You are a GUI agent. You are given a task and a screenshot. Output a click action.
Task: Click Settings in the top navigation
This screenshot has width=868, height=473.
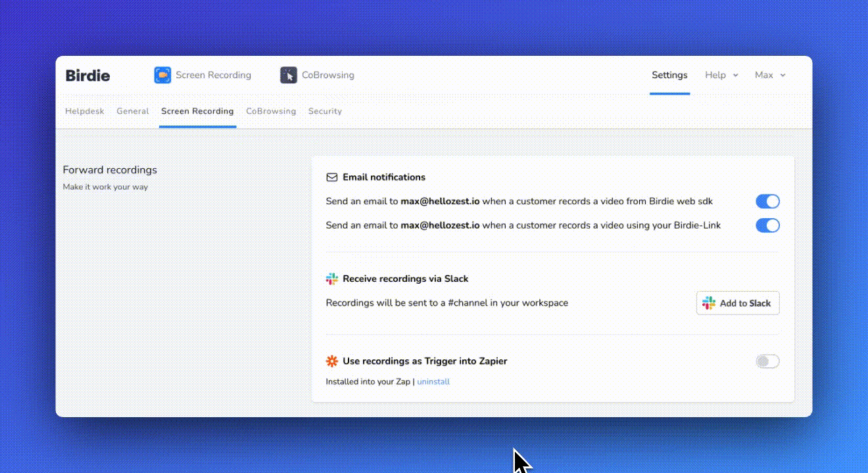[669, 75]
